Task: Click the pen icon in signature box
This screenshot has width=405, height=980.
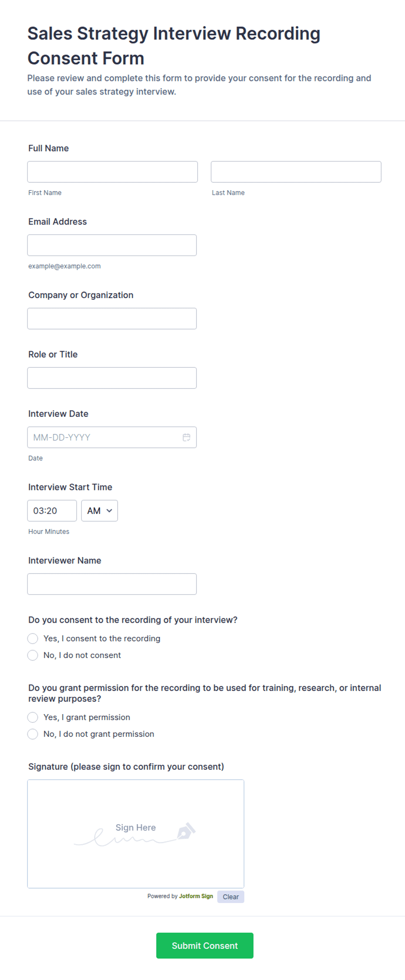Action: click(186, 831)
